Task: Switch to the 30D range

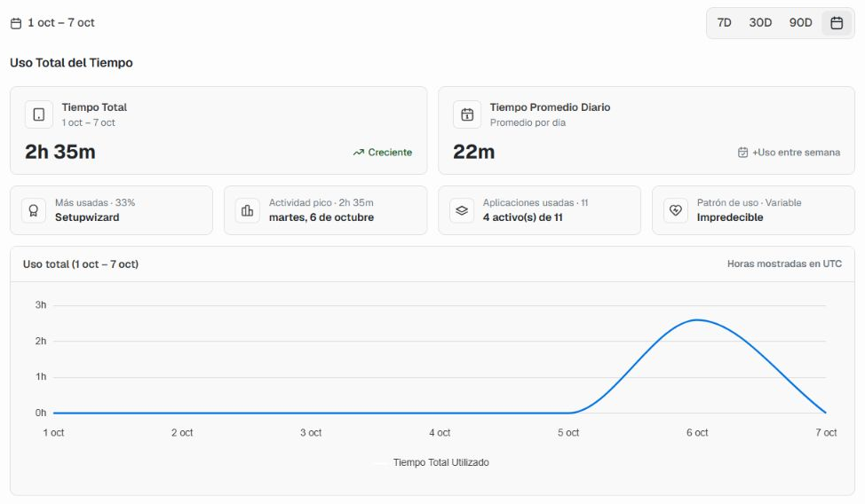Action: (759, 22)
